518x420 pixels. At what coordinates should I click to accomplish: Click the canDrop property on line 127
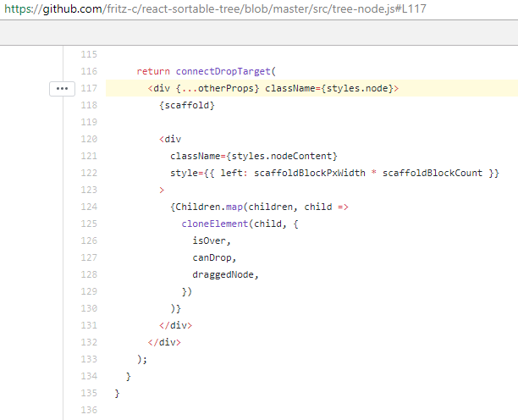click(213, 257)
